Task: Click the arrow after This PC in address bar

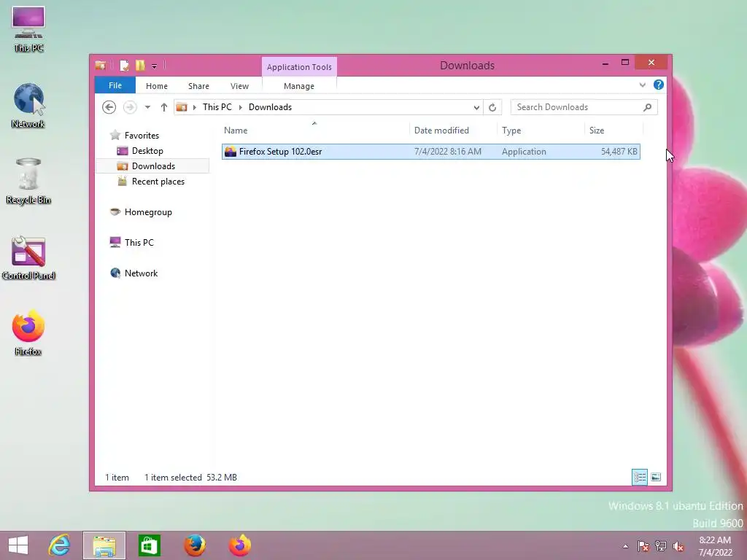Action: tap(241, 107)
